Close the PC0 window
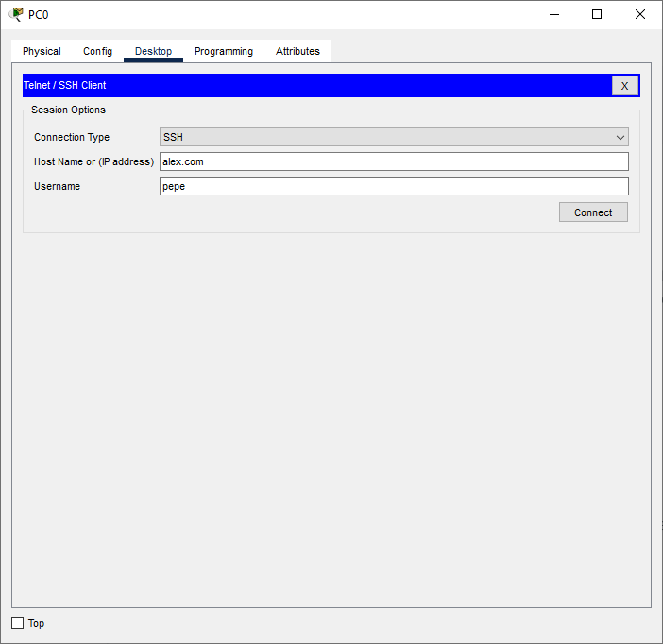This screenshot has height=644, width=663. 640,14
